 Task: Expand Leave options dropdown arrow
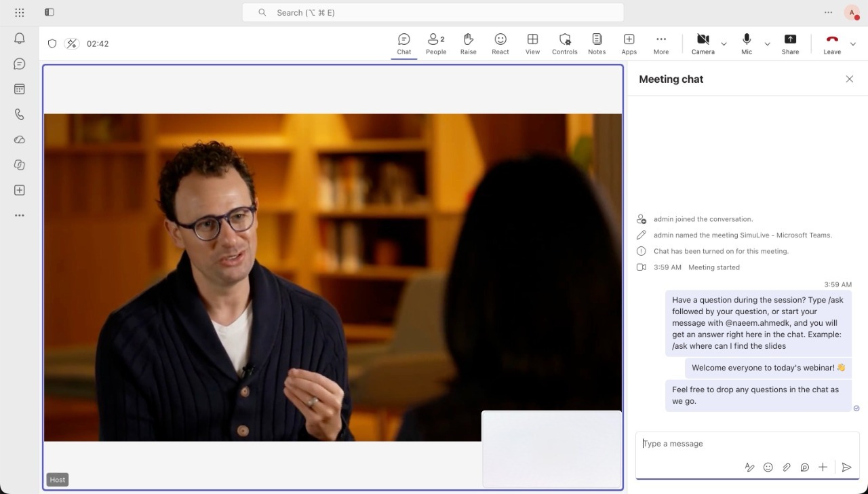852,43
